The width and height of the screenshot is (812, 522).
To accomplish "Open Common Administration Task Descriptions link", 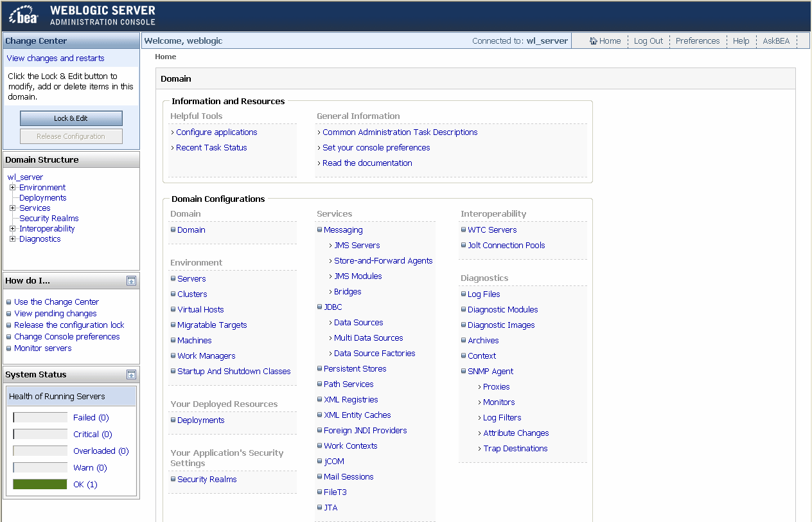I will [400, 132].
